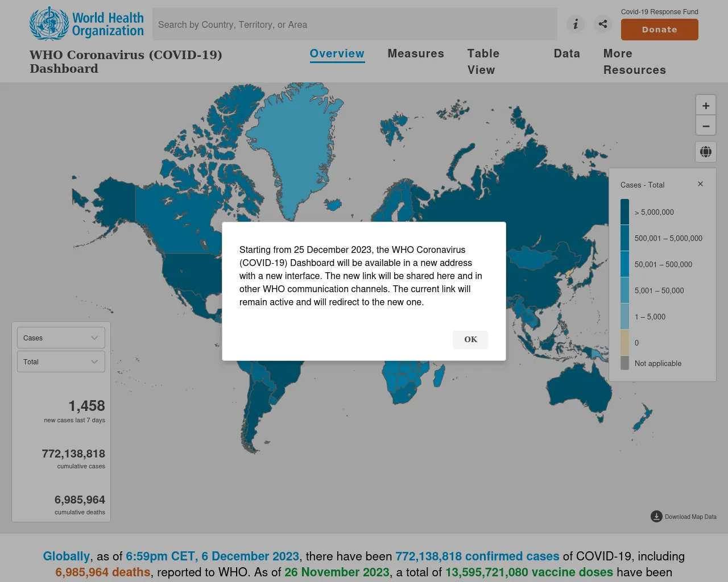Open the Measures tab
The height and width of the screenshot is (582, 728).
coord(416,53)
